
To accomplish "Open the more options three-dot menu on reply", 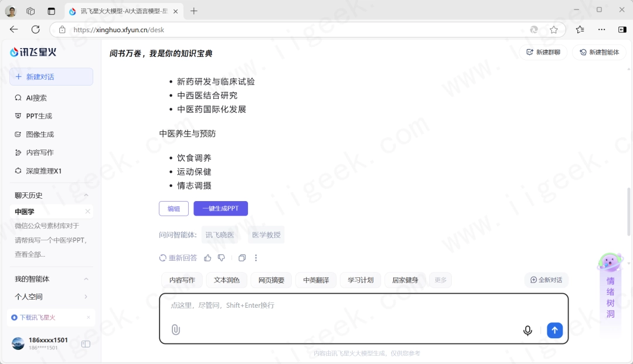I will (256, 257).
